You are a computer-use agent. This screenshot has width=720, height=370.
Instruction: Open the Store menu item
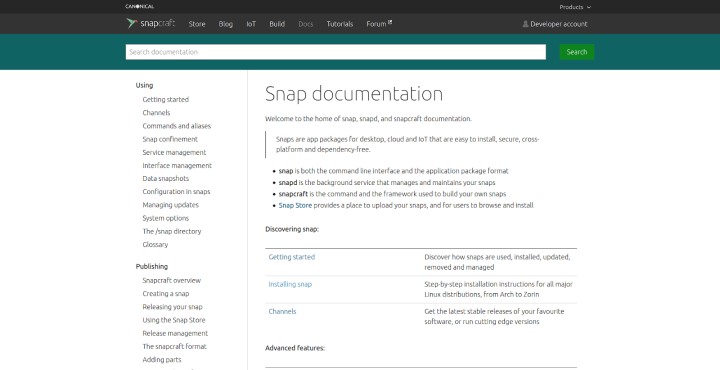[x=197, y=24]
